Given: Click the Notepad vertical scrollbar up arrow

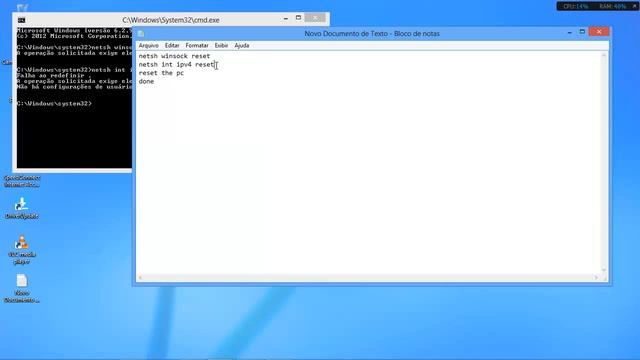Looking at the screenshot, I should pyautogui.click(x=604, y=55).
